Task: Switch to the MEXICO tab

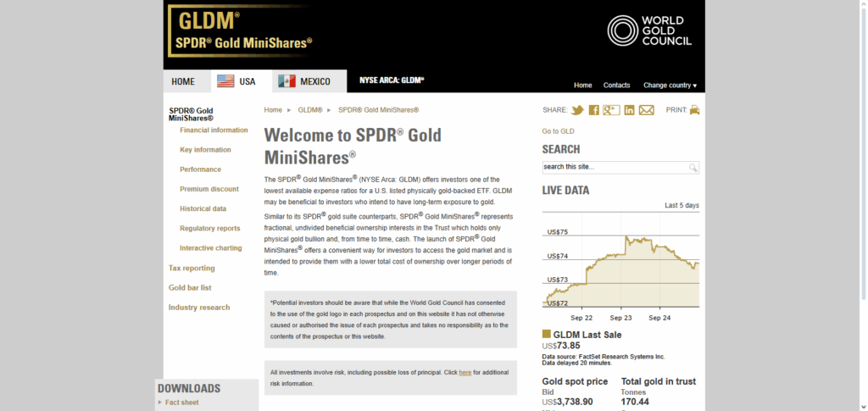Action: coord(309,81)
